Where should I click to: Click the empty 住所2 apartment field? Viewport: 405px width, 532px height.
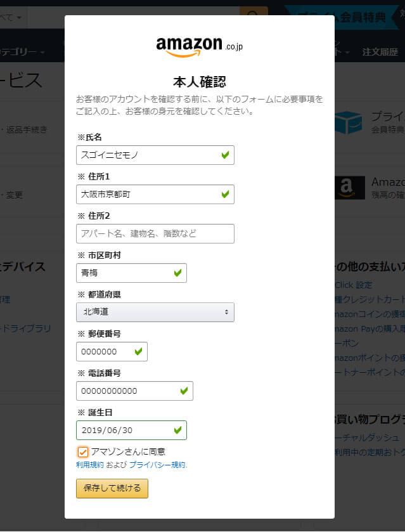click(155, 234)
